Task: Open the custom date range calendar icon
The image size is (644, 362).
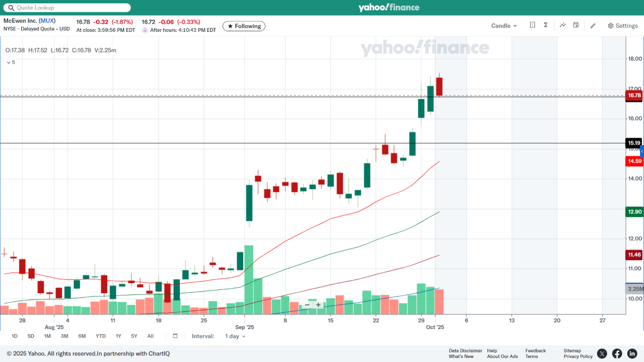Action: [175, 336]
